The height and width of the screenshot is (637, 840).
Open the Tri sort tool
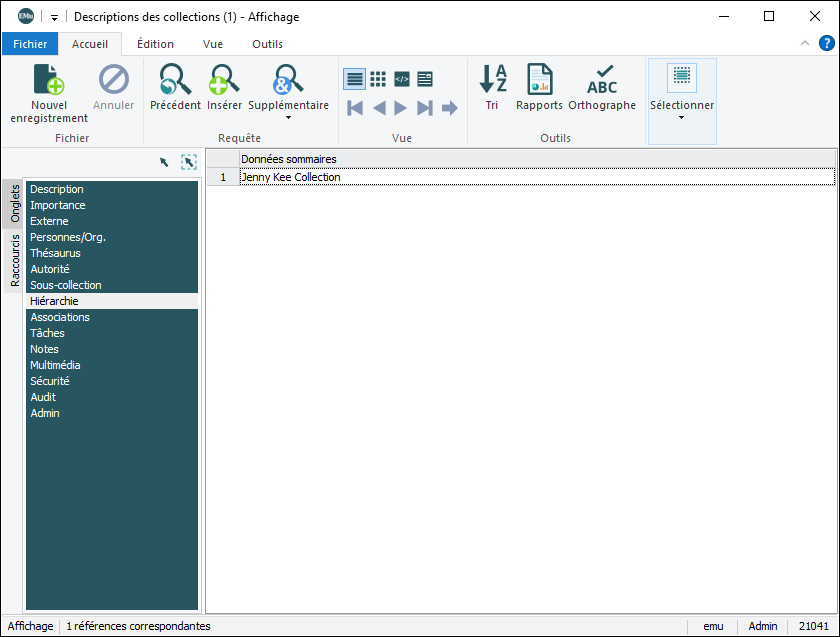tap(492, 80)
